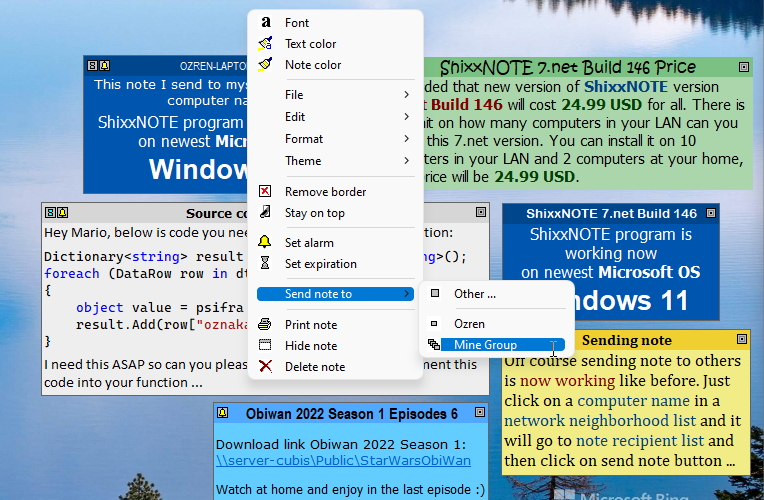764x500 pixels.
Task: Click the Text color brush icon
Action: (x=265, y=44)
